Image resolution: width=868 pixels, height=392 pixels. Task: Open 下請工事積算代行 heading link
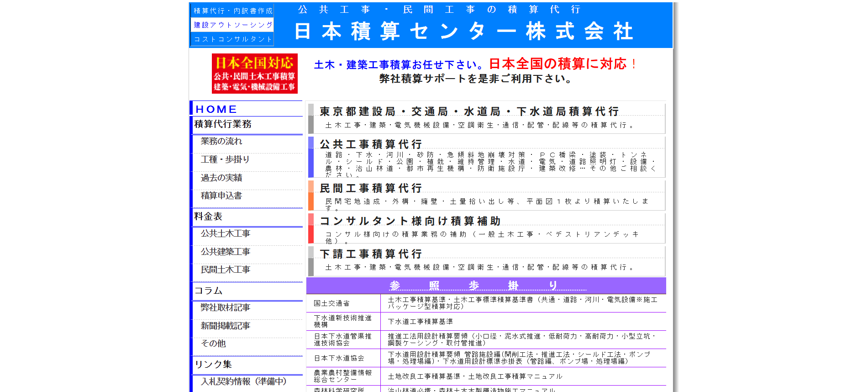click(371, 254)
